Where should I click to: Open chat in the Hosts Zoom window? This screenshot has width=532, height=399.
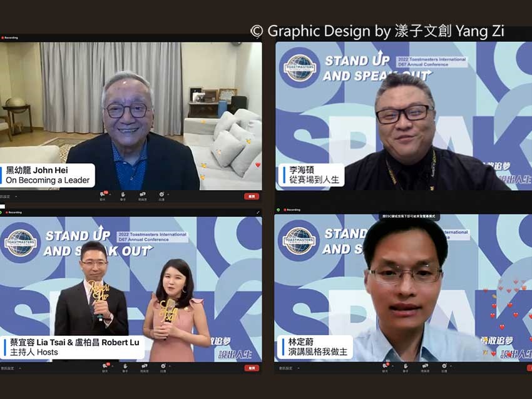tap(105, 367)
